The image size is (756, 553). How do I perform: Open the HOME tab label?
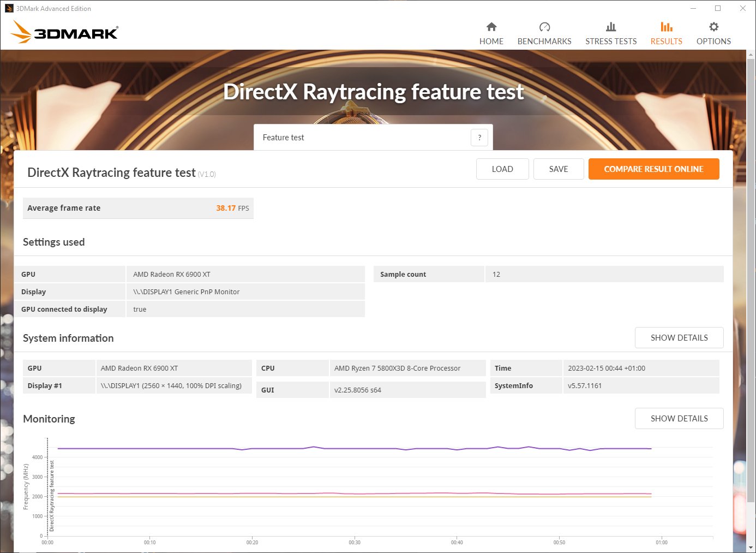(x=491, y=41)
